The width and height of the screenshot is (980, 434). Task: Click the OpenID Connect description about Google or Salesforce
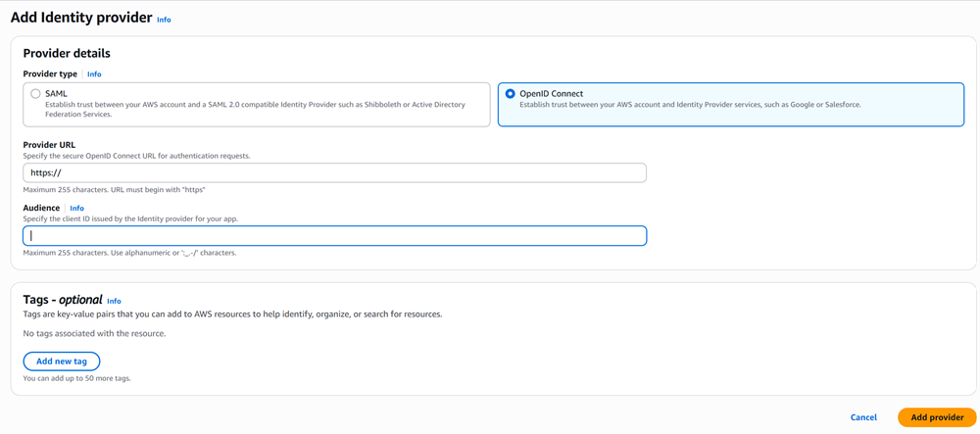coord(690,105)
